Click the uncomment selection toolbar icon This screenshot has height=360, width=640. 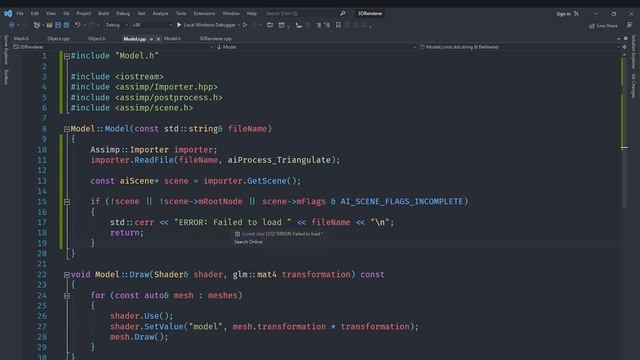(327, 25)
